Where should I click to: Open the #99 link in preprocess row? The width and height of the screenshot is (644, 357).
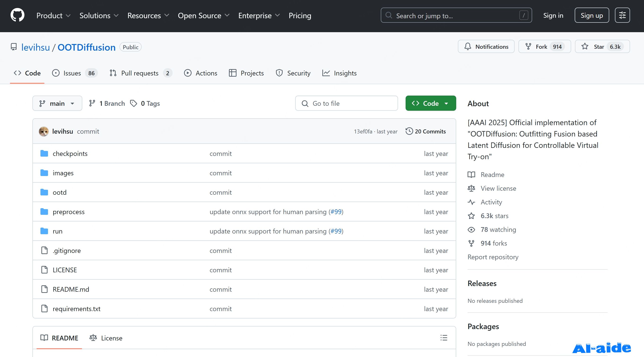click(x=336, y=212)
